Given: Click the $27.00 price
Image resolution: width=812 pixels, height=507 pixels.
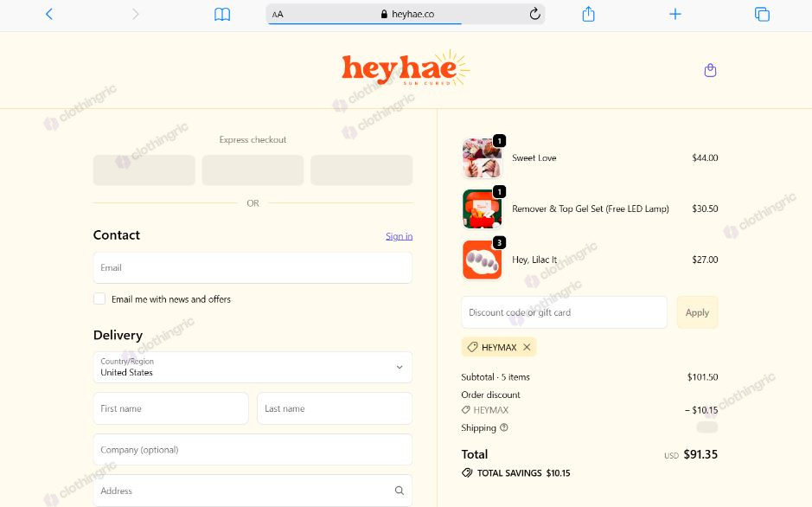Looking at the screenshot, I should [705, 260].
